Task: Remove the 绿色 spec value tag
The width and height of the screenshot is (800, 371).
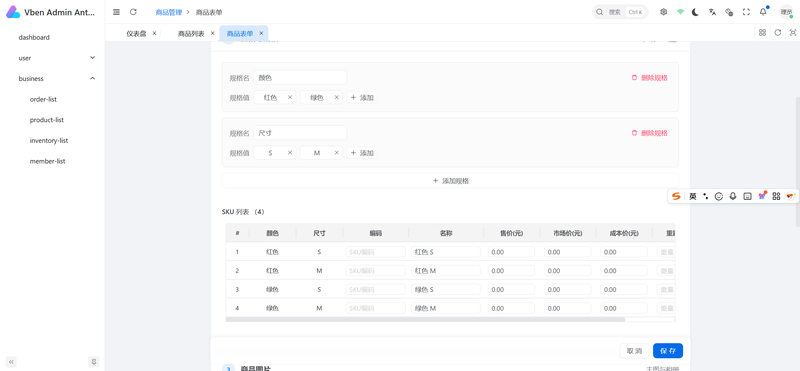Action: point(336,97)
